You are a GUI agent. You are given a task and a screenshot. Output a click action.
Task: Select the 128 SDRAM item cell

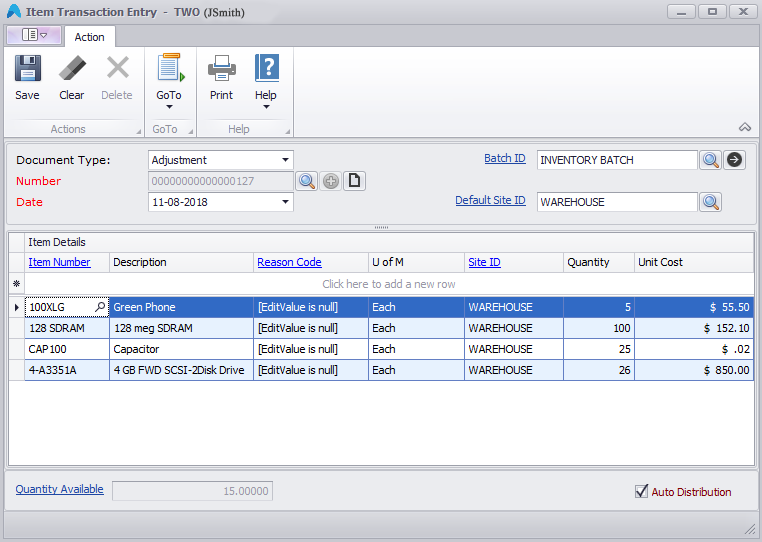[x=67, y=328]
